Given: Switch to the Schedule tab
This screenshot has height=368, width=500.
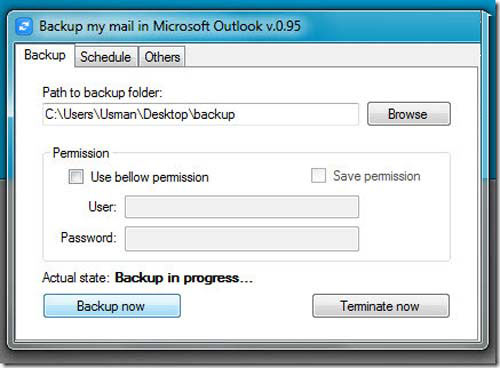Looking at the screenshot, I should [106, 57].
